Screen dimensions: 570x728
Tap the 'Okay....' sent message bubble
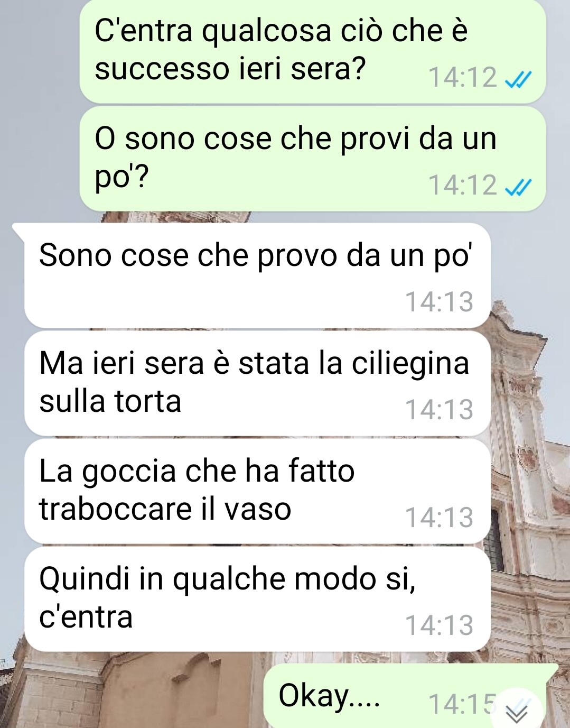(x=404, y=696)
